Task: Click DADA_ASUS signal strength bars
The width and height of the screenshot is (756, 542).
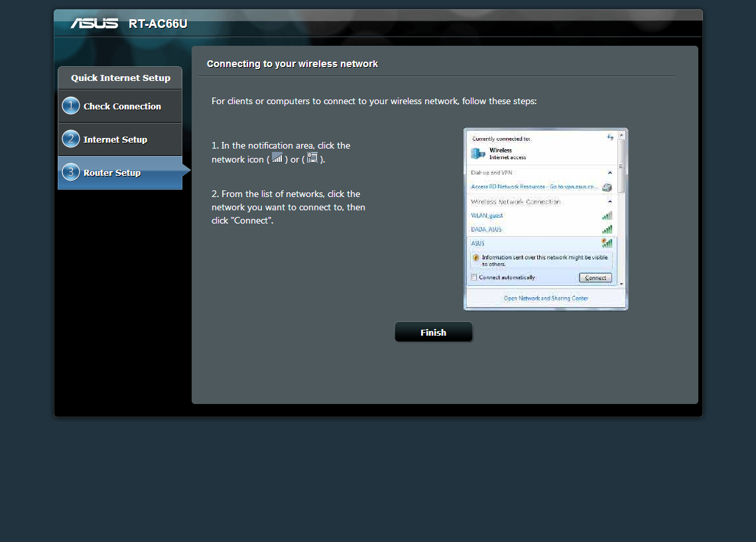Action: click(607, 230)
